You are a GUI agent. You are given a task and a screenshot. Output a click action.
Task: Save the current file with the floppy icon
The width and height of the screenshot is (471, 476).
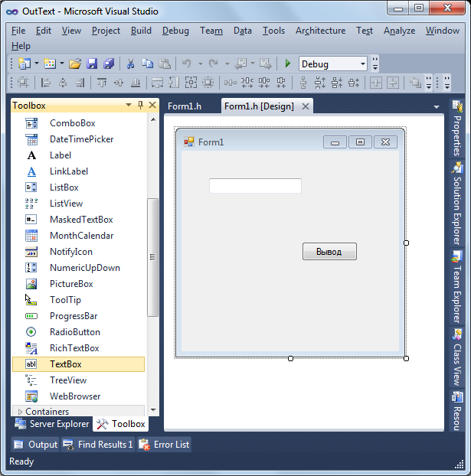click(x=92, y=64)
